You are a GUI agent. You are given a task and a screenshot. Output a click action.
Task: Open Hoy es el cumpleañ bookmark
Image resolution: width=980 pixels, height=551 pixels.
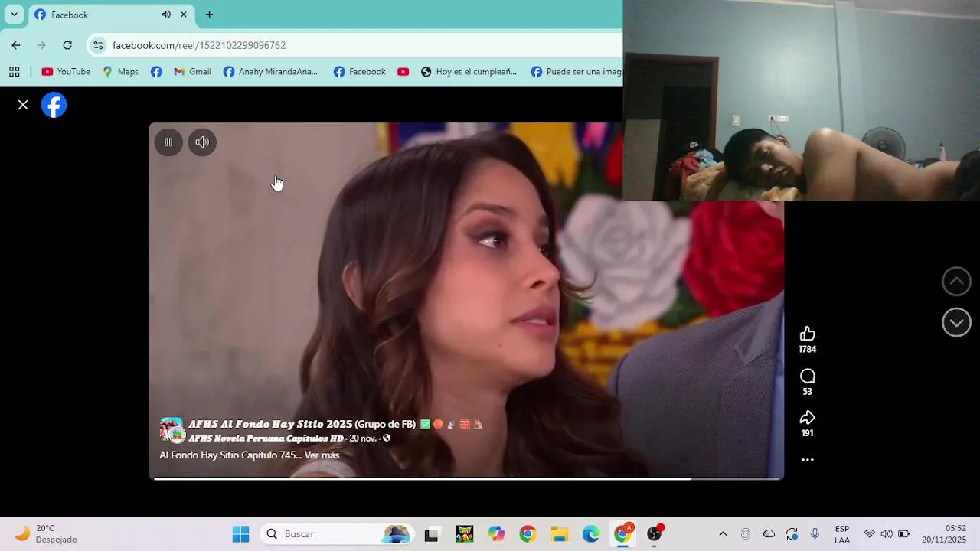(469, 72)
